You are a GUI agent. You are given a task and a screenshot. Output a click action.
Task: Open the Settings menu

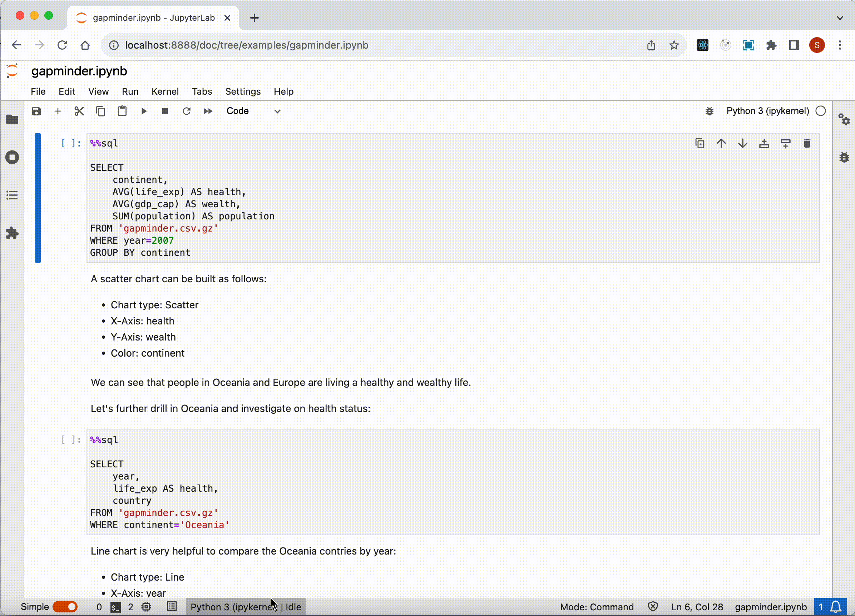242,91
